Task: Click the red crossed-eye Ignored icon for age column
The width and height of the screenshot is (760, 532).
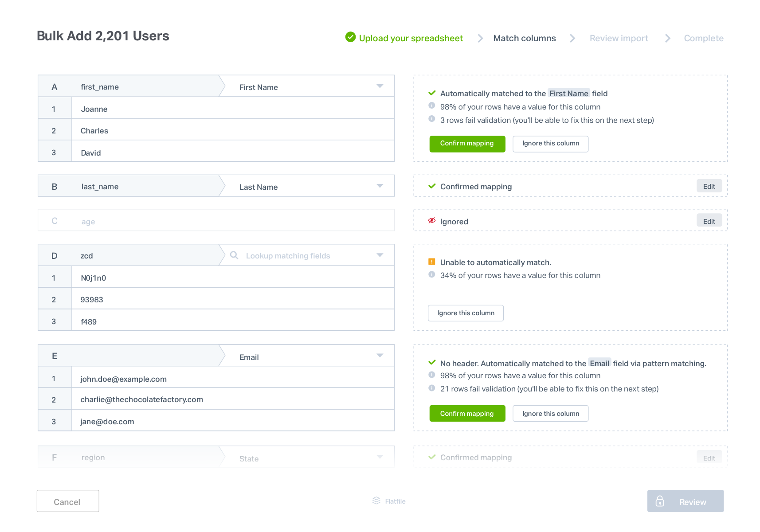Action: click(x=431, y=220)
